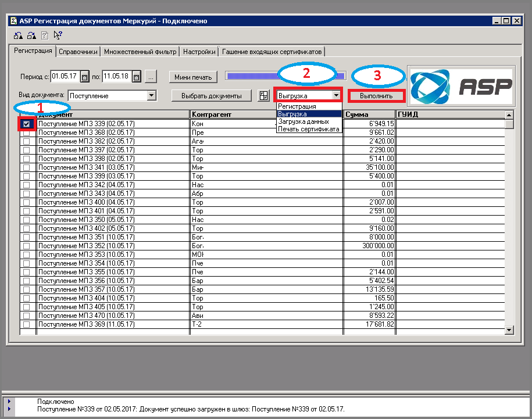Uncheck the Поступление МПЗ 339 row checkbox
Viewport: 532px width, 419px height.
[x=27, y=124]
